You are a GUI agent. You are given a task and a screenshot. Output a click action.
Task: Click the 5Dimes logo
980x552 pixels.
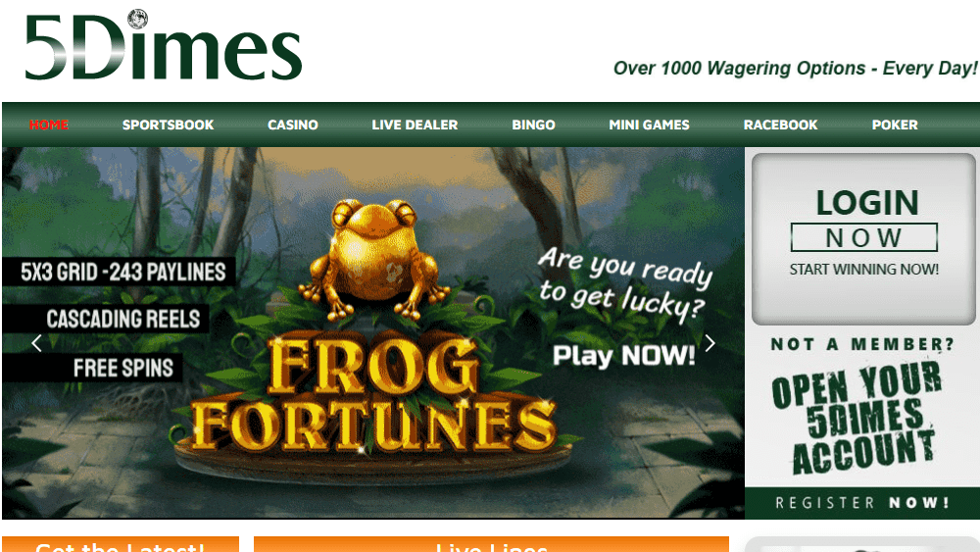(x=163, y=46)
